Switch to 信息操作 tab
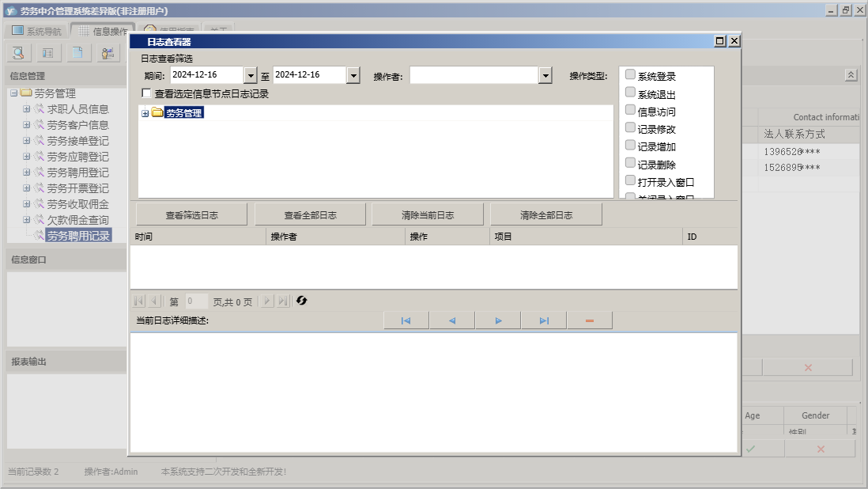This screenshot has width=868, height=489. [x=103, y=31]
